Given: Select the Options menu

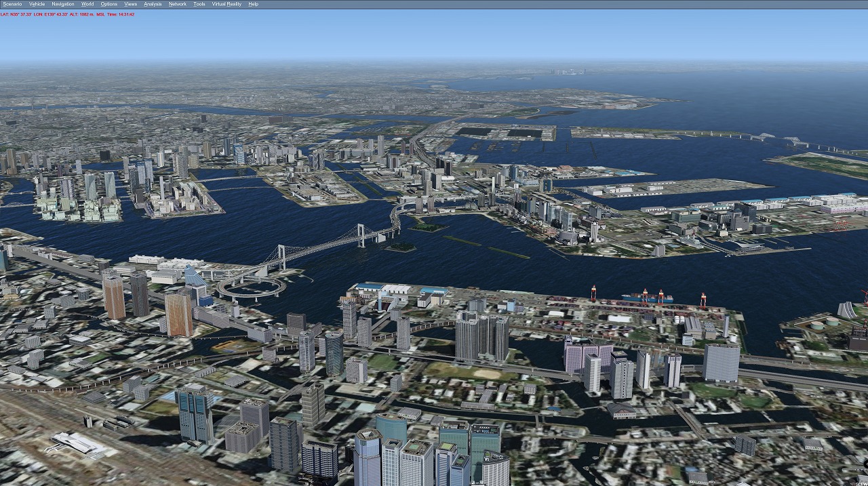Looking at the screenshot, I should [x=108, y=4].
